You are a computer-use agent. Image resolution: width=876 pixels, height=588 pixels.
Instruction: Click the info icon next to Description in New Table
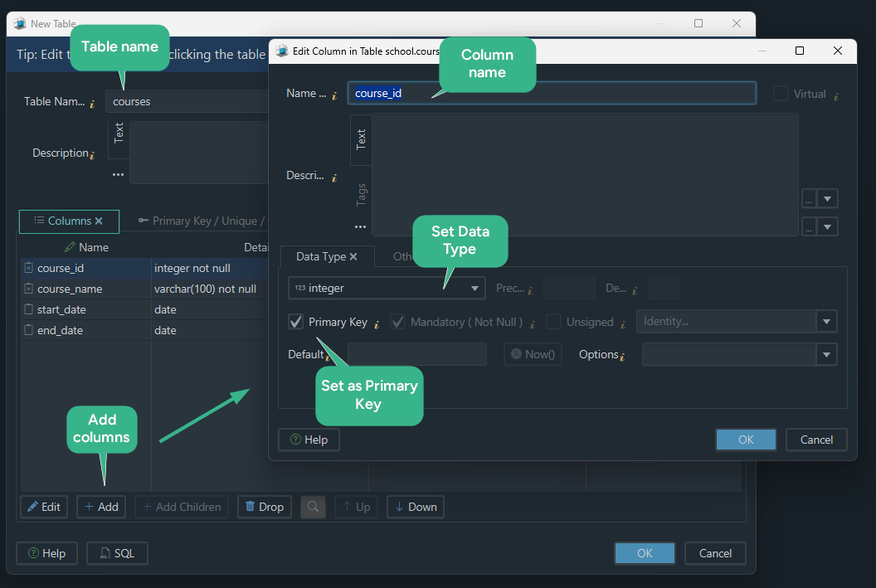pyautogui.click(x=92, y=155)
